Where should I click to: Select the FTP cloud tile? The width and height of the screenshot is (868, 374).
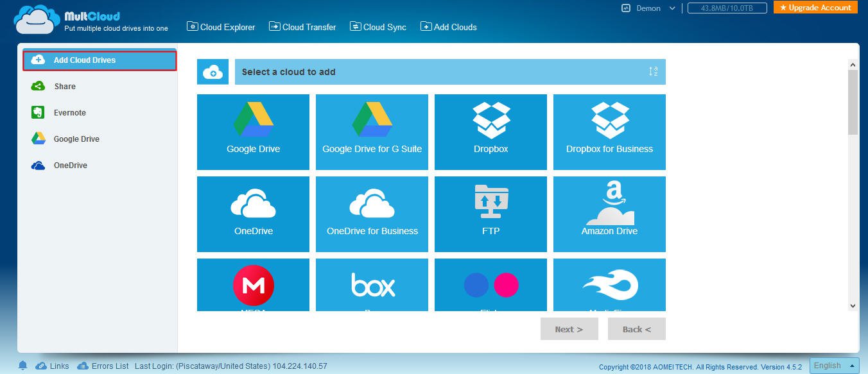(x=490, y=214)
